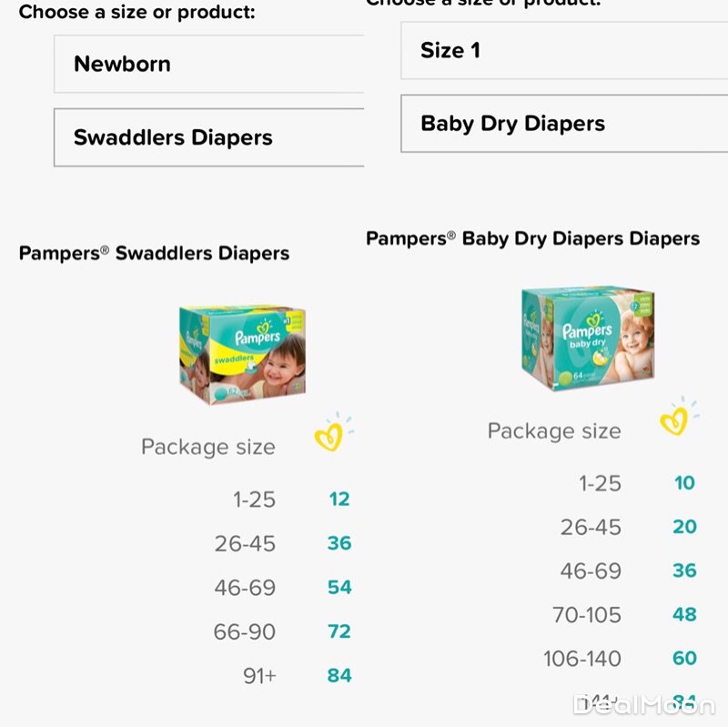Open the Size 1 dropdown
This screenshot has height=727, width=728.
(564, 51)
